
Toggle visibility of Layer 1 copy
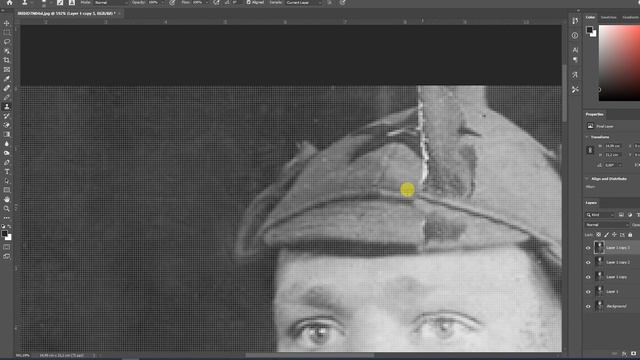pos(588,277)
